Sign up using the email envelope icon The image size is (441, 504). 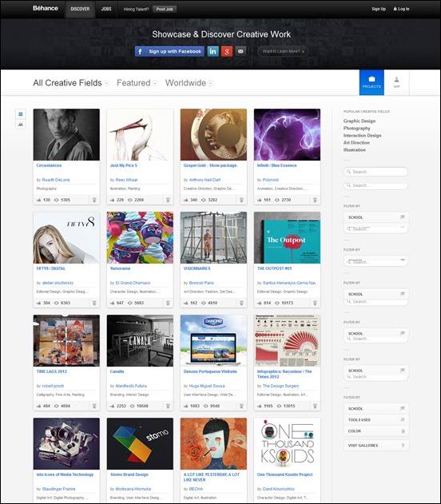[240, 51]
